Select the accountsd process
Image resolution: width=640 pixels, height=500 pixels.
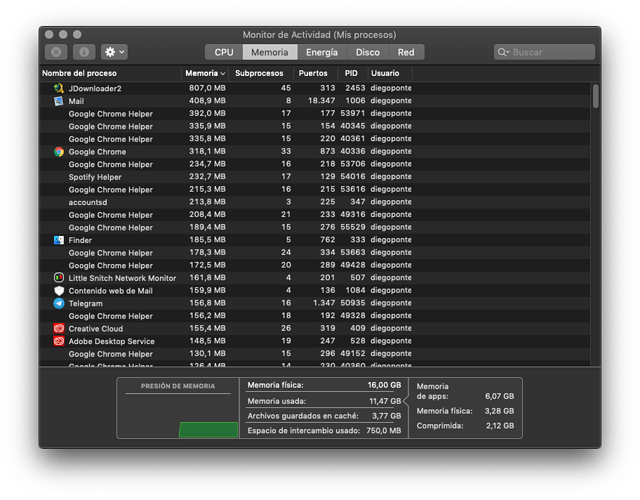pos(315,202)
